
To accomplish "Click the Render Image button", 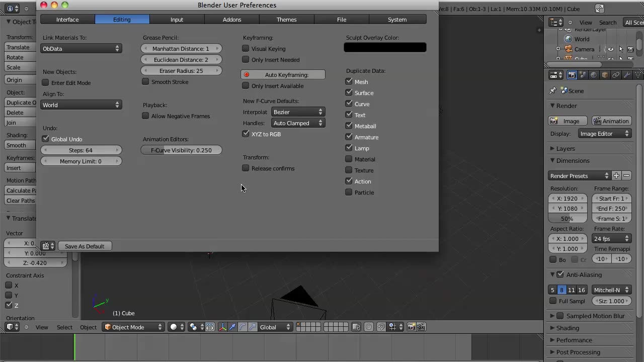I will (569, 121).
